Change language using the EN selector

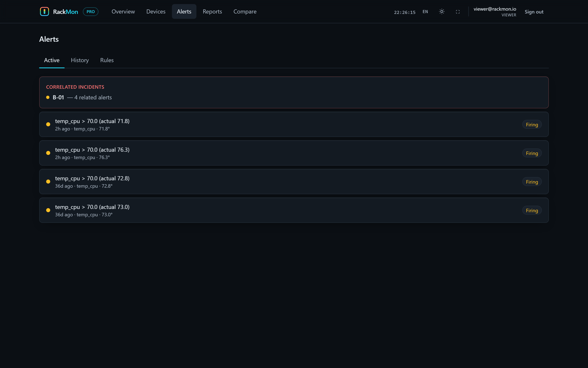pyautogui.click(x=425, y=12)
